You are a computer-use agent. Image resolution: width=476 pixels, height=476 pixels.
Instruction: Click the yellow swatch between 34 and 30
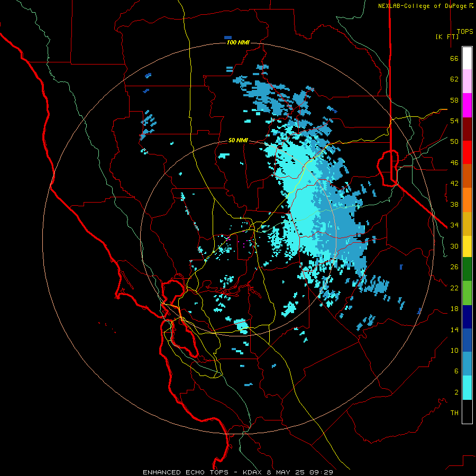coord(467,246)
